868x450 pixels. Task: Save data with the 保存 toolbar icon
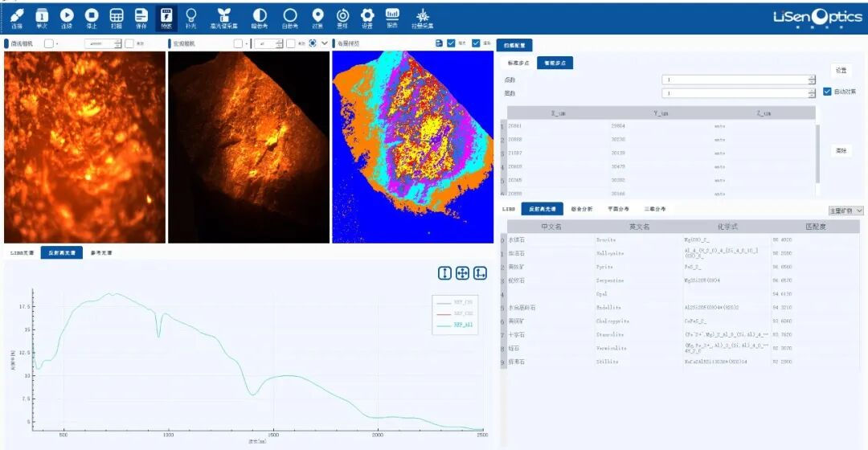(141, 17)
